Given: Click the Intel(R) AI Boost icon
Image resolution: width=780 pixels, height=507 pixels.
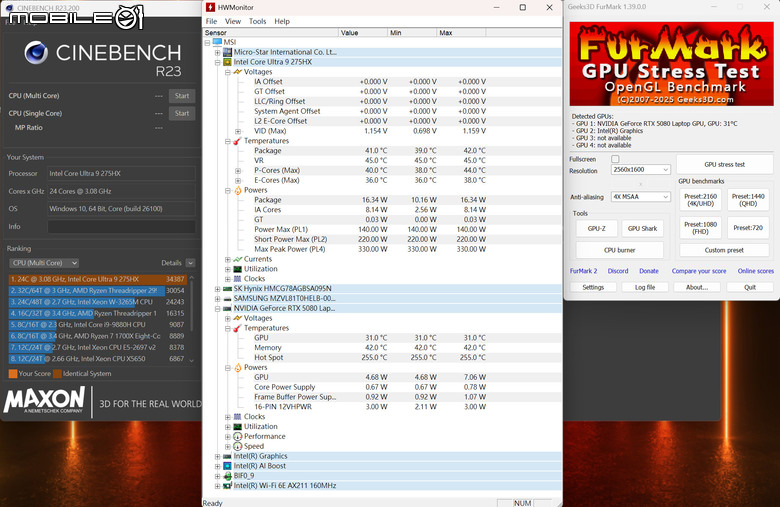Looking at the screenshot, I should 227,466.
